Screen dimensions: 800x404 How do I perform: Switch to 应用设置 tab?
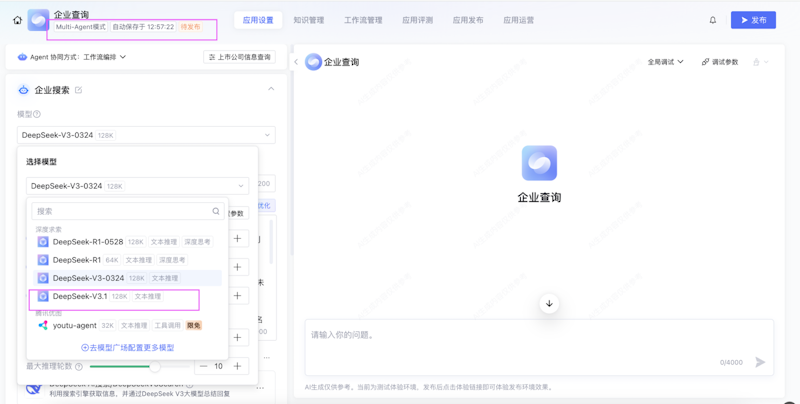(x=258, y=20)
